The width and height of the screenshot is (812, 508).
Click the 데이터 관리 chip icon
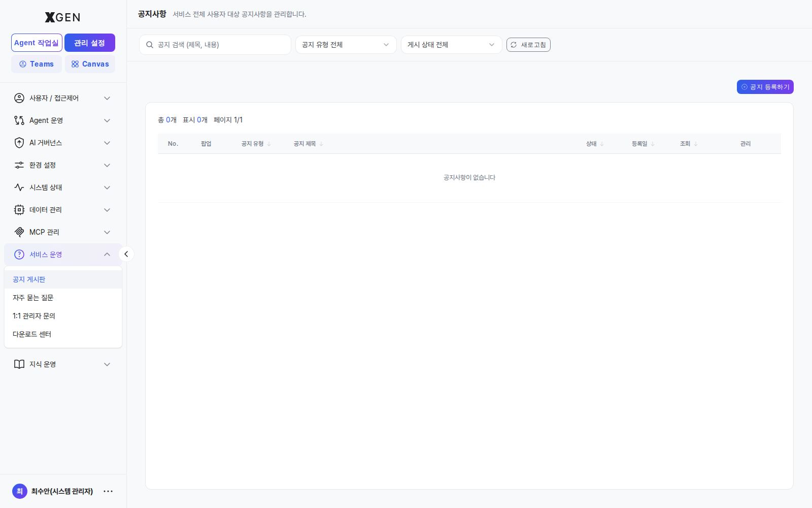pos(19,210)
